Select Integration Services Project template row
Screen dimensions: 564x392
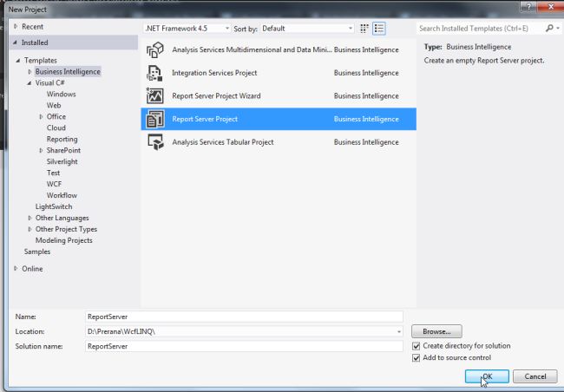(x=279, y=73)
